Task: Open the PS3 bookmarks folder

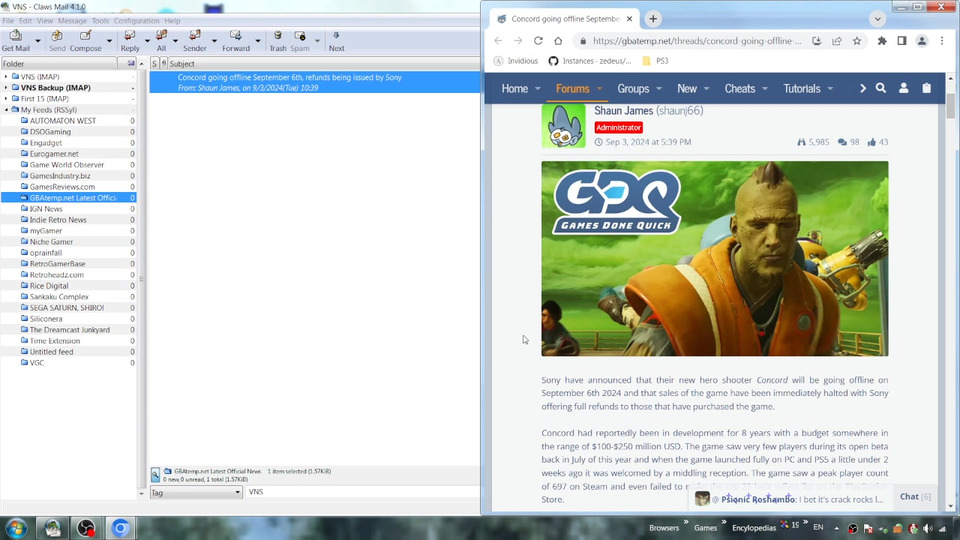Action: pyautogui.click(x=655, y=61)
